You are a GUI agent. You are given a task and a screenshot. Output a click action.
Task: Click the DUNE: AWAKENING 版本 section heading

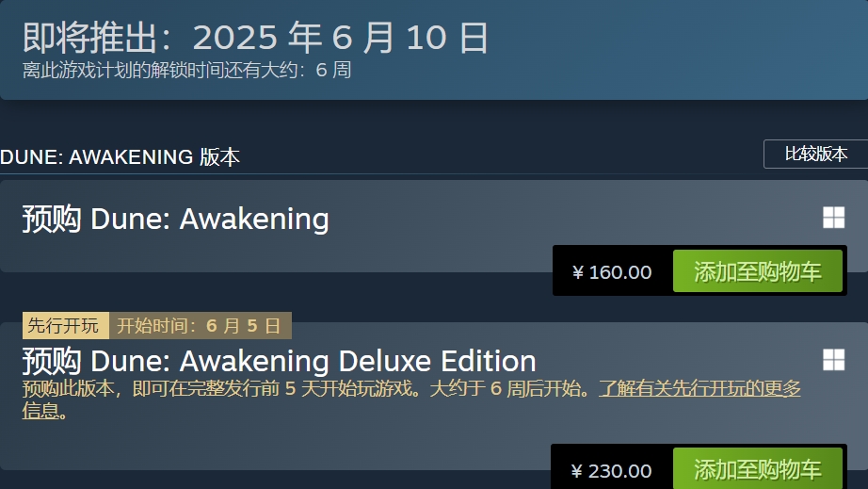pyautogui.click(x=121, y=157)
